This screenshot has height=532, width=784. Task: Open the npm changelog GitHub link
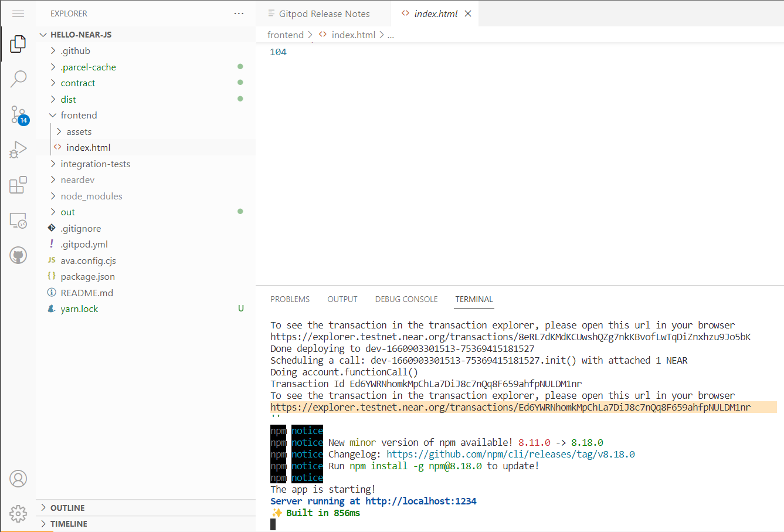pos(510,454)
